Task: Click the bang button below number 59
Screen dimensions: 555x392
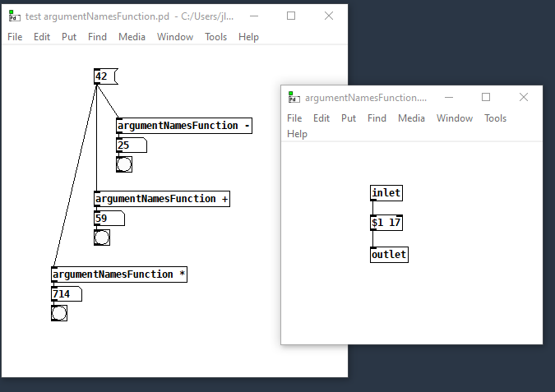Action: click(102, 238)
